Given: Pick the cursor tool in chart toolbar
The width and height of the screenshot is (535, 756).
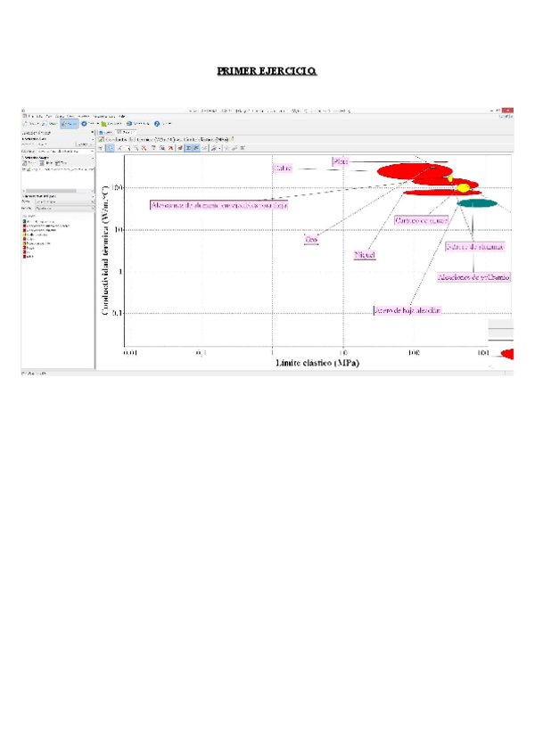Looking at the screenshot, I should tap(111, 148).
